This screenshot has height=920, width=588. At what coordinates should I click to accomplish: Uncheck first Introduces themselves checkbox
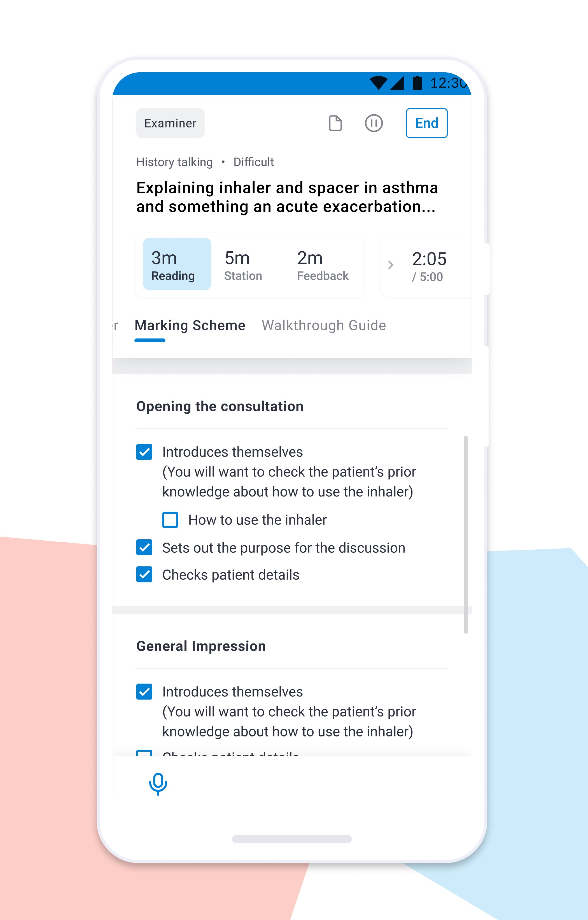click(144, 452)
